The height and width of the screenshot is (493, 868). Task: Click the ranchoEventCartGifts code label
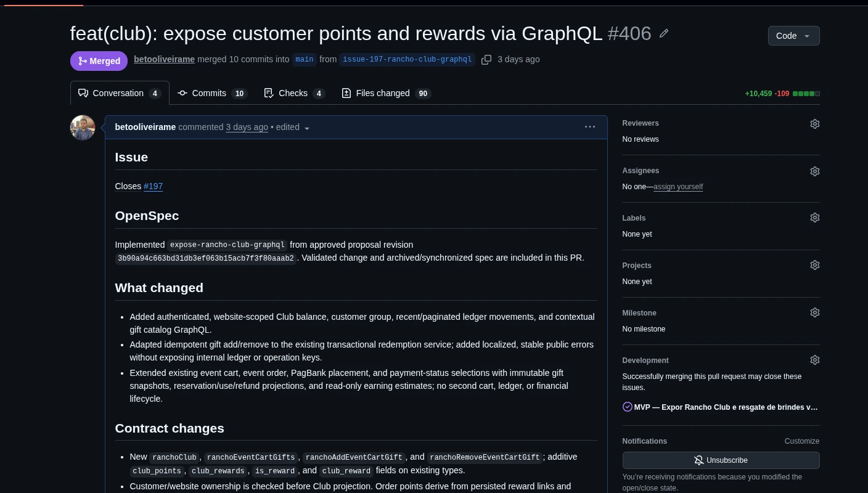pyautogui.click(x=251, y=457)
